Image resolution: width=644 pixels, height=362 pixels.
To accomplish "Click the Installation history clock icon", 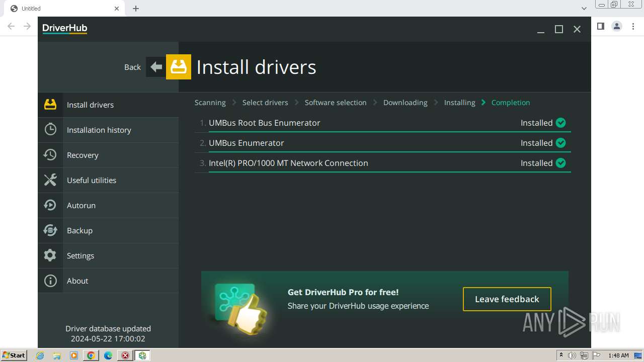I will click(x=50, y=130).
